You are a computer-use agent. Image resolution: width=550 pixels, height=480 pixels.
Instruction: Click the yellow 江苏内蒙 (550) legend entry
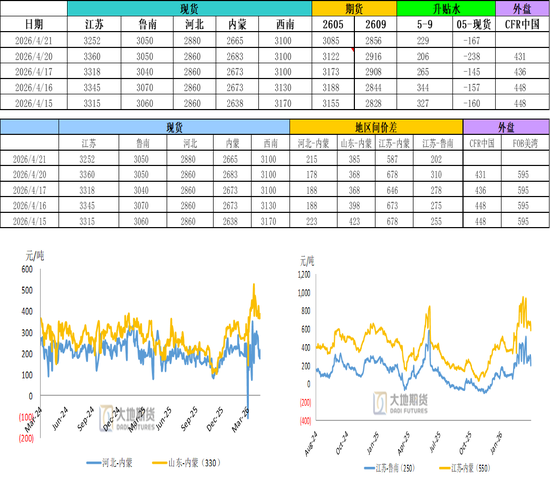pos(465,468)
